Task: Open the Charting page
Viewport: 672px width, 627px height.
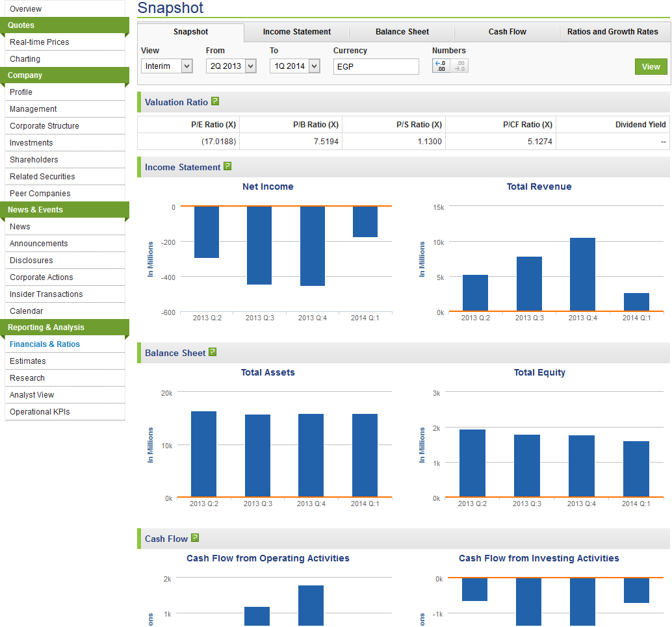Action: tap(25, 58)
